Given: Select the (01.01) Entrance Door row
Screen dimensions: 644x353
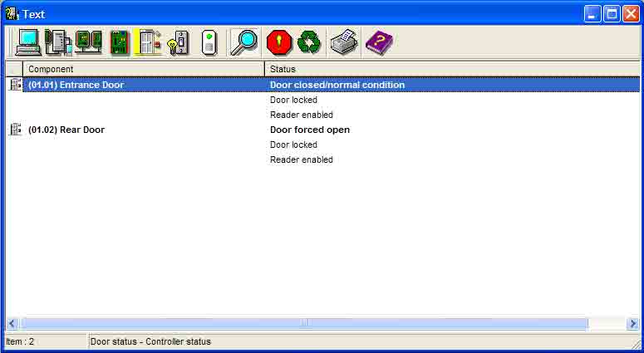Looking at the screenshot, I should click(x=332, y=85).
